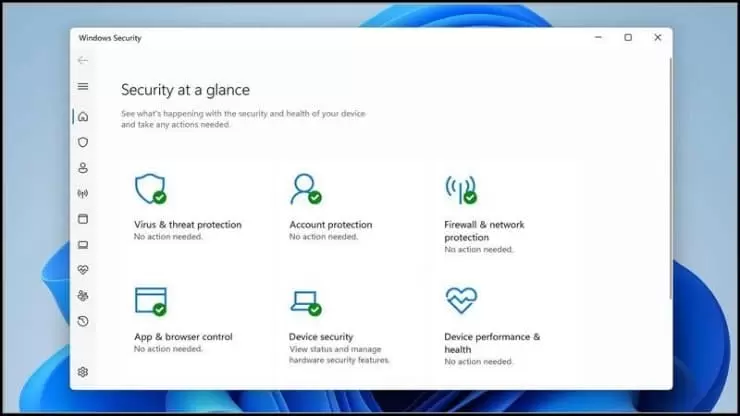Open the Account protection tile label
This screenshot has height=416, width=740.
[330, 225]
